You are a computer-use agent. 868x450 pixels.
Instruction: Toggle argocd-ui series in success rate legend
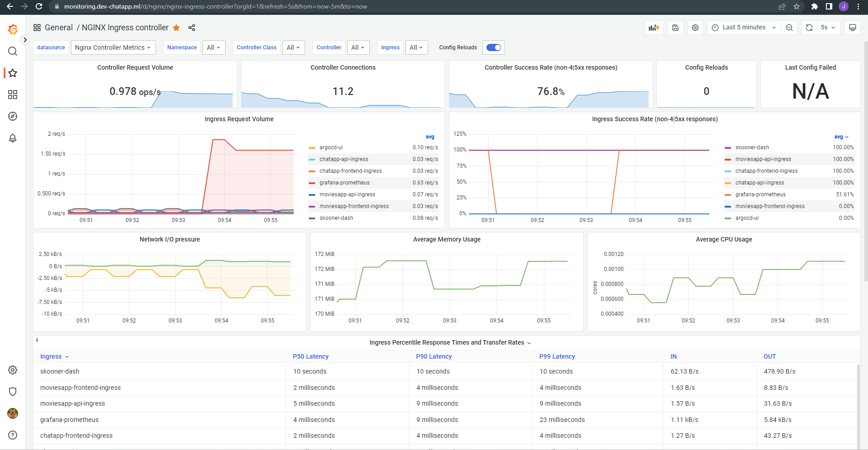click(747, 218)
